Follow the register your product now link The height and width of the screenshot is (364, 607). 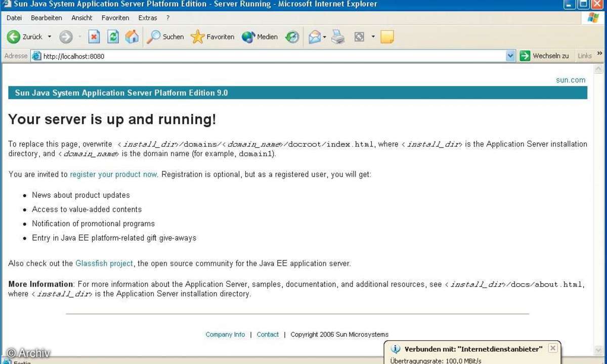pyautogui.click(x=113, y=174)
